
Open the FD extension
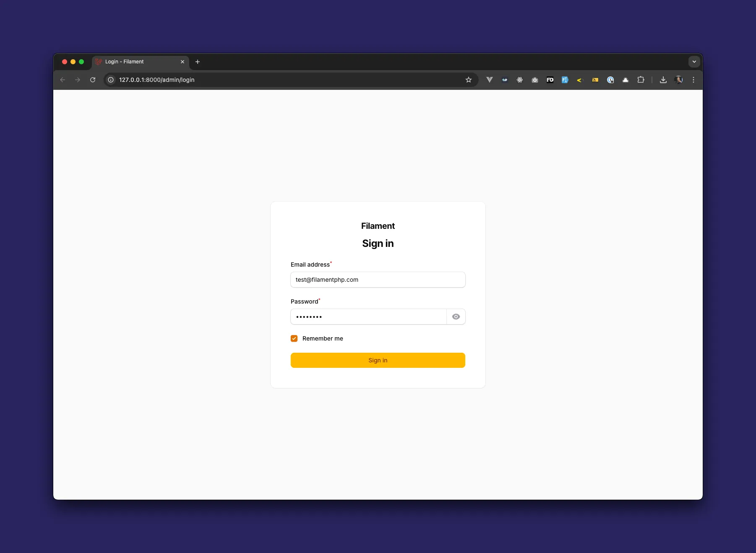point(550,80)
